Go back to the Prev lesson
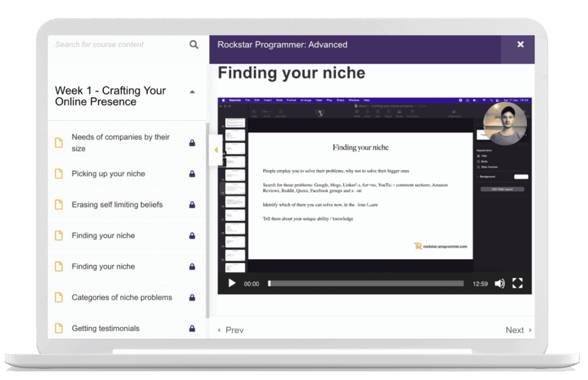Screen dimensions: 588x380 point(230,330)
